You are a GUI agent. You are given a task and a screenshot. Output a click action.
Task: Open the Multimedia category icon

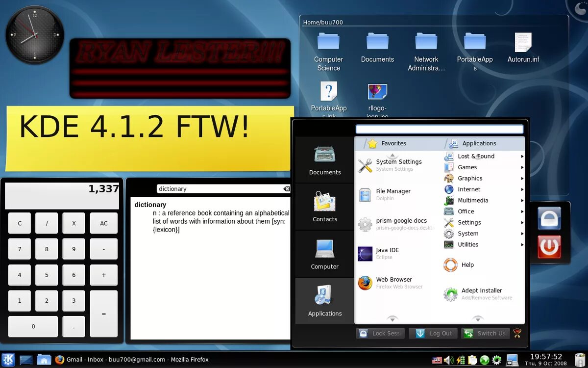pos(449,200)
